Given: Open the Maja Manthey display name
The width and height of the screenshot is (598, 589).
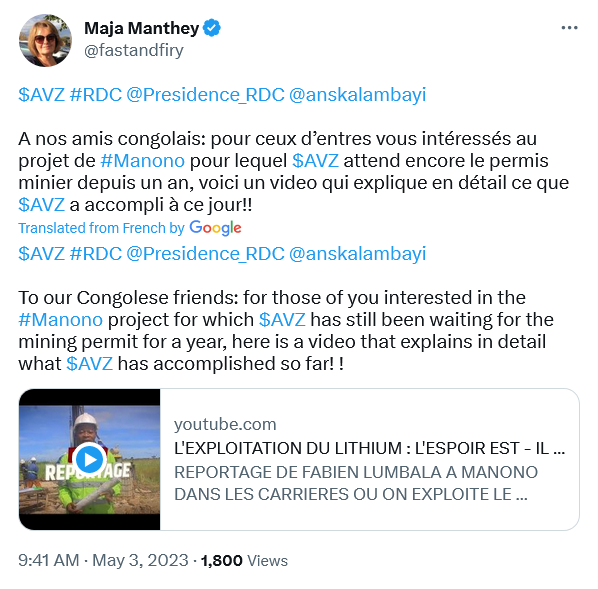Looking at the screenshot, I should click(141, 28).
